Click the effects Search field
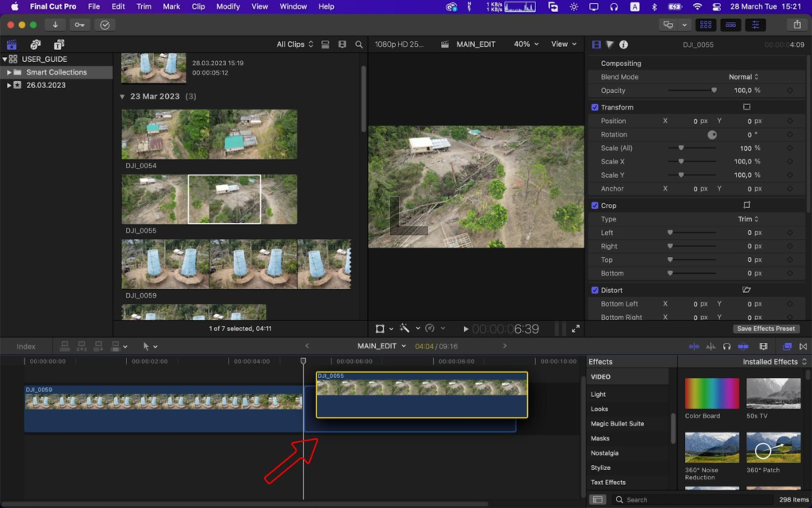The image size is (812, 508). point(691,500)
